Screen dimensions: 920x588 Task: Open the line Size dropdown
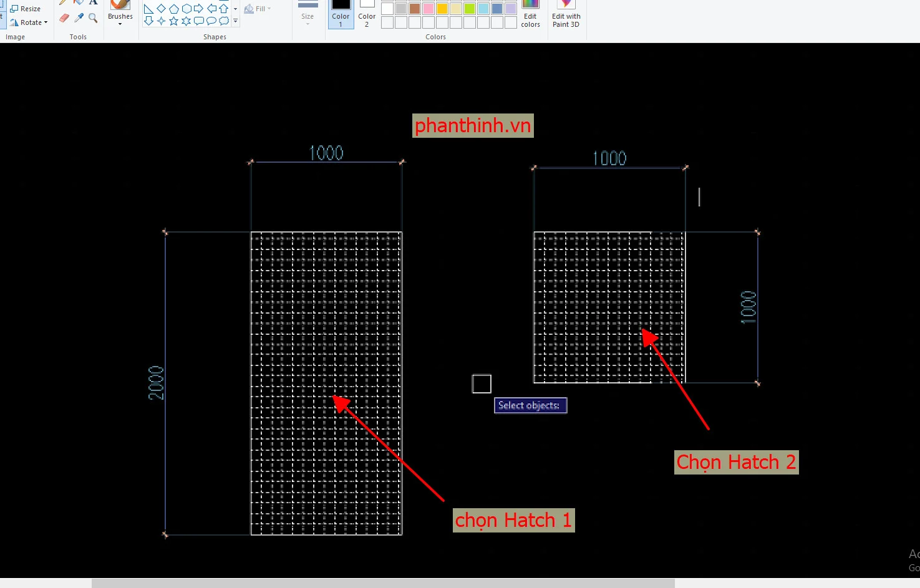tap(307, 14)
